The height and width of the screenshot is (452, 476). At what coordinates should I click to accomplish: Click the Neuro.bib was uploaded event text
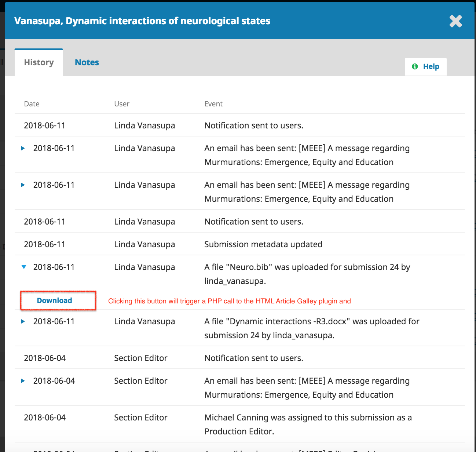307,274
